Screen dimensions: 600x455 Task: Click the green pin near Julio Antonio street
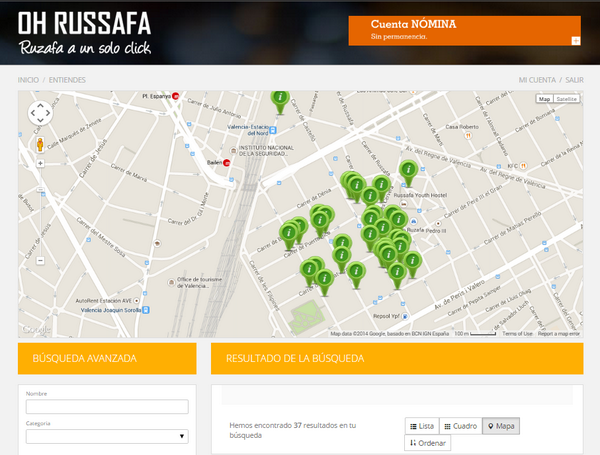pyautogui.click(x=280, y=101)
